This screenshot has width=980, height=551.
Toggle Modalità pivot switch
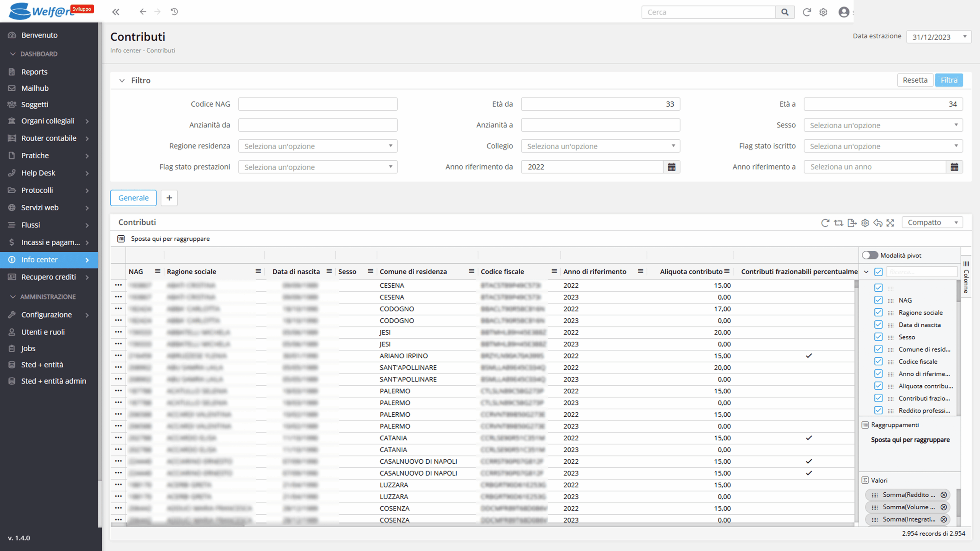tap(870, 255)
